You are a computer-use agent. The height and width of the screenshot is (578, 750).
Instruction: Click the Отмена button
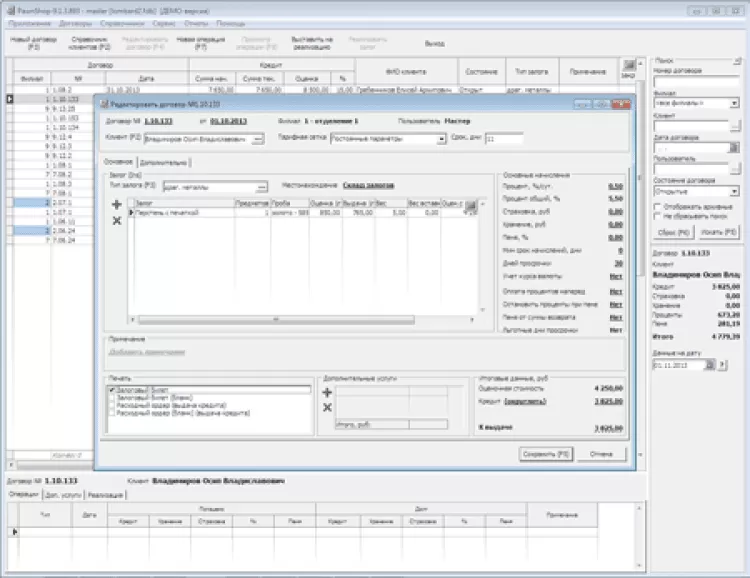[601, 454]
